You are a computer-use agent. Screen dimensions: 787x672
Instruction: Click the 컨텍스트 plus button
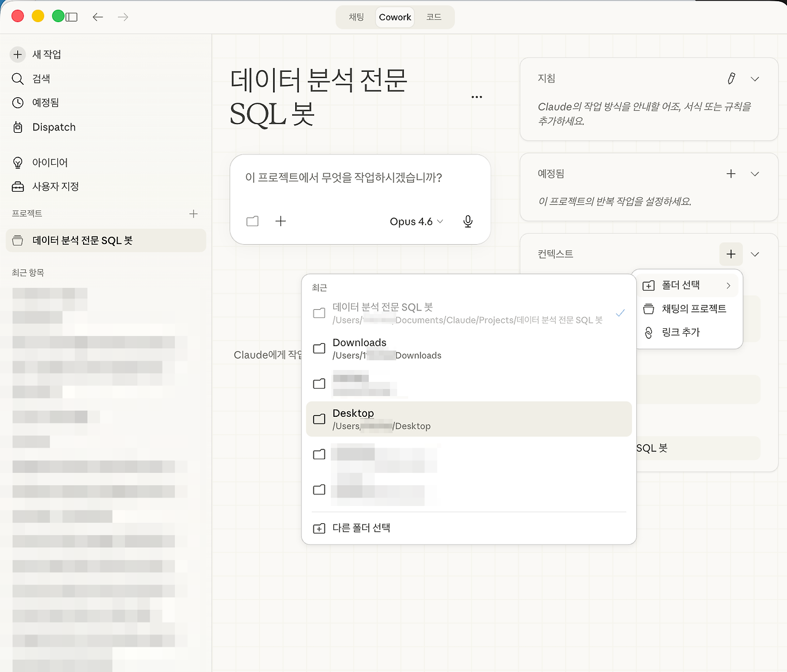731,254
